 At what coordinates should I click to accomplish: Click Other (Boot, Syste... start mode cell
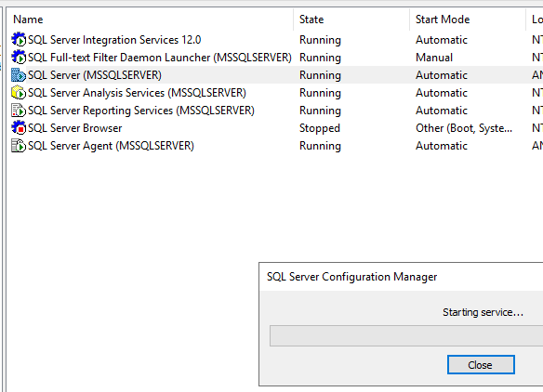click(x=464, y=128)
